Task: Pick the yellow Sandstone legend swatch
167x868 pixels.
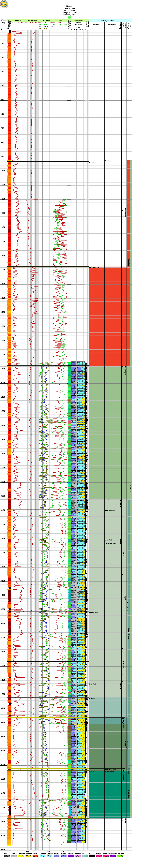Action: 21,856
